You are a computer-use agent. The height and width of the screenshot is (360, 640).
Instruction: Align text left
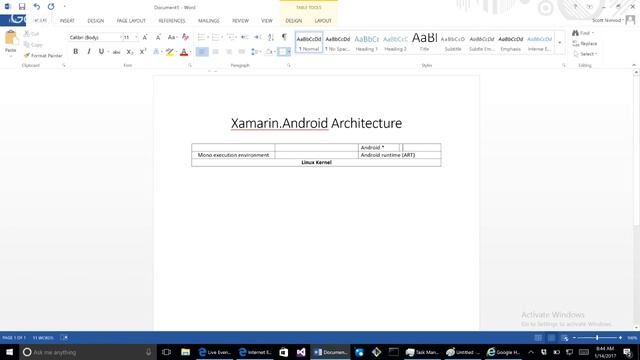coord(202,52)
